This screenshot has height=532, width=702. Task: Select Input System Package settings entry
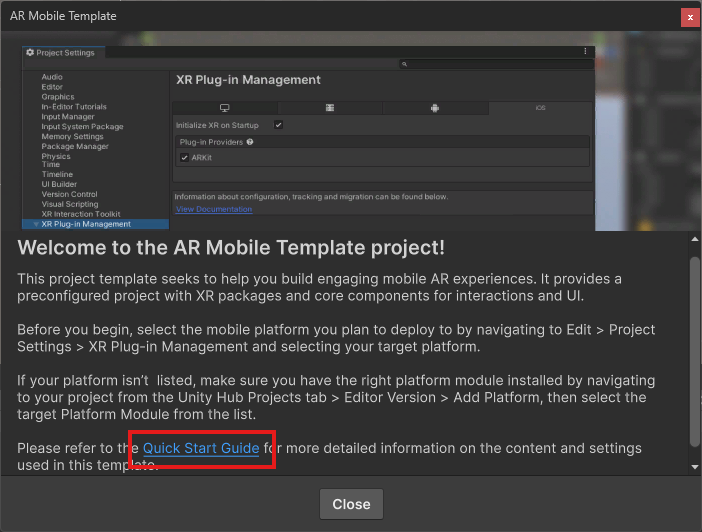[x=82, y=127]
